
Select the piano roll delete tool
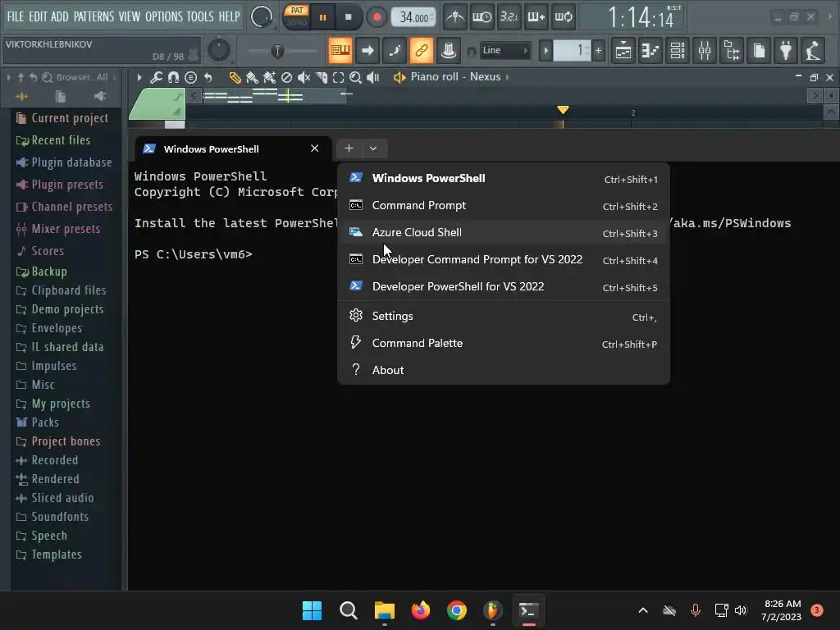pos(286,78)
